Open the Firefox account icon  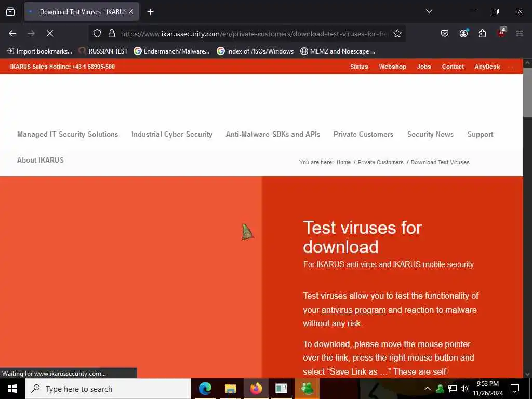[x=463, y=33]
